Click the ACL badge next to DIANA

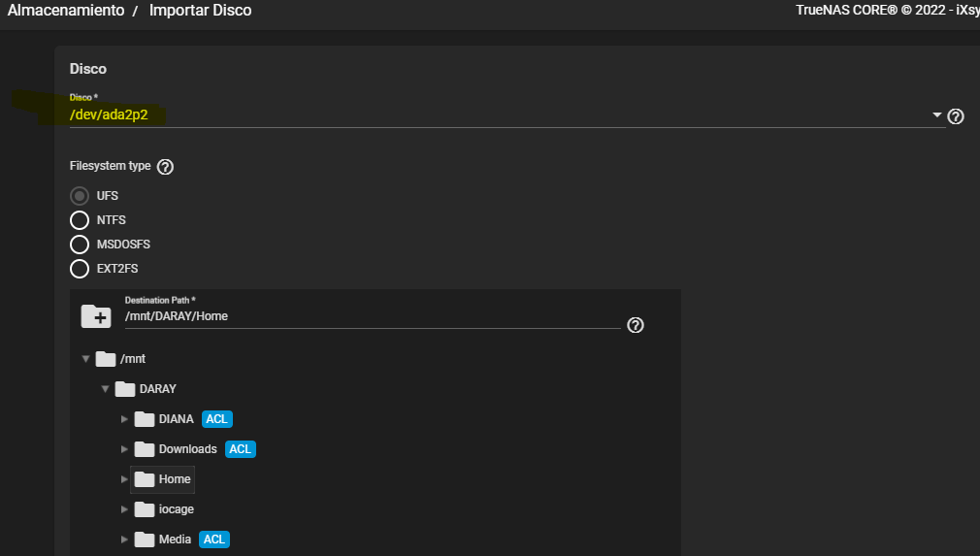tap(217, 419)
